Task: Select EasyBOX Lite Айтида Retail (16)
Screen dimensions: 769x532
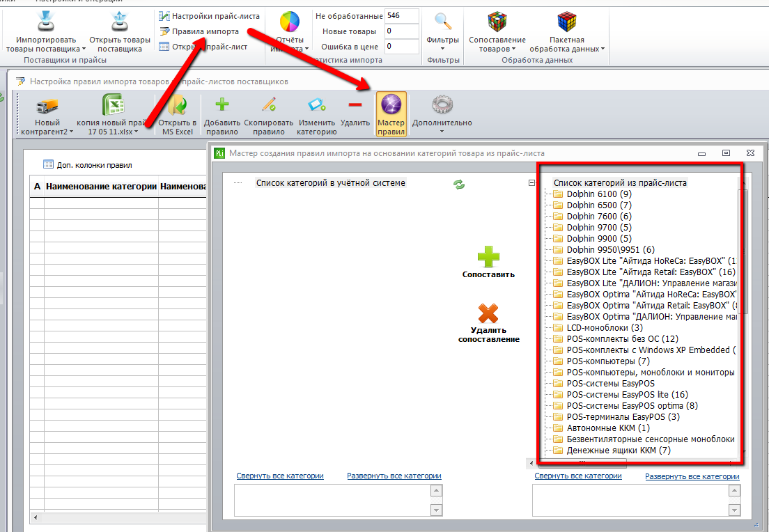Action: pos(644,272)
